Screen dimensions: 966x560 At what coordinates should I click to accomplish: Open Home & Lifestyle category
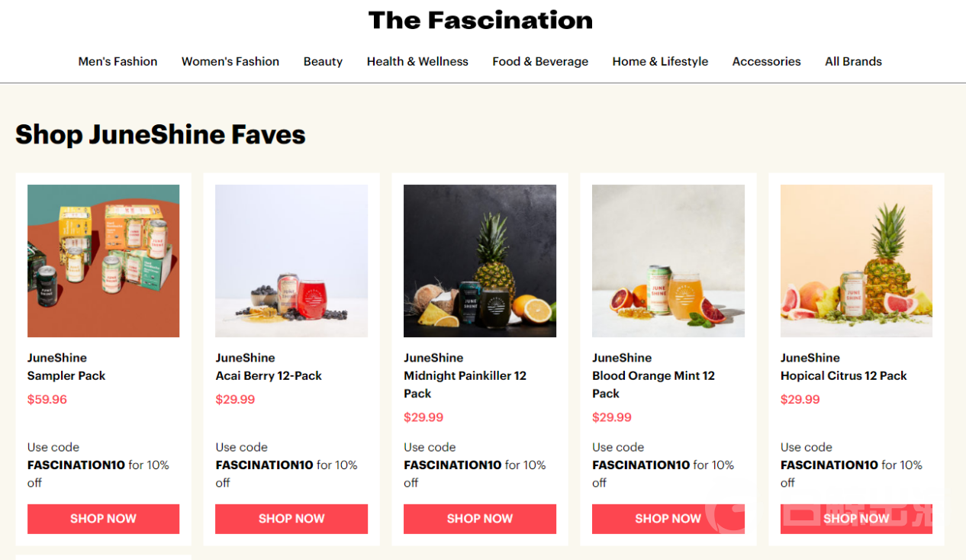660,62
